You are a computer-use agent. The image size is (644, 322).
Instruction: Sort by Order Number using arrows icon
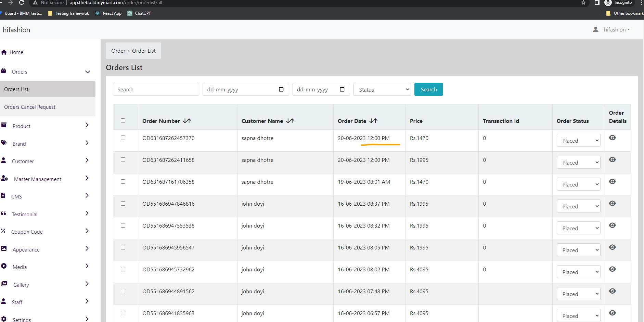(x=187, y=121)
